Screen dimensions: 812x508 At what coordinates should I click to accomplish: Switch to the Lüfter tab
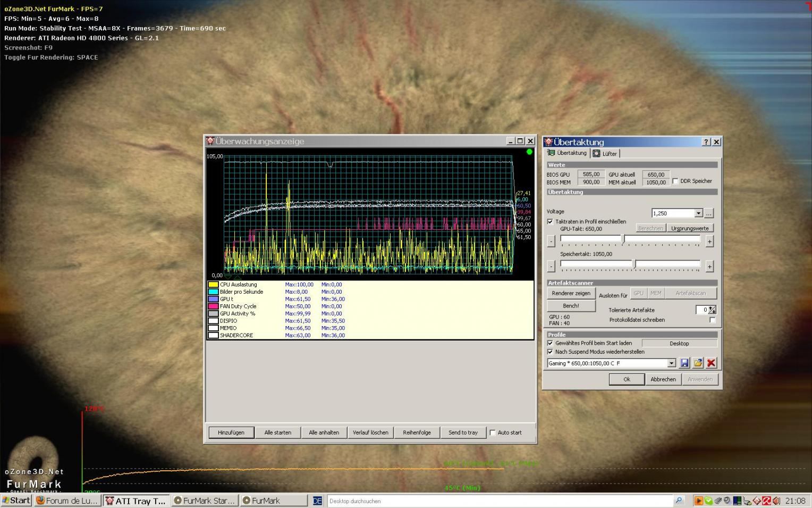point(605,153)
